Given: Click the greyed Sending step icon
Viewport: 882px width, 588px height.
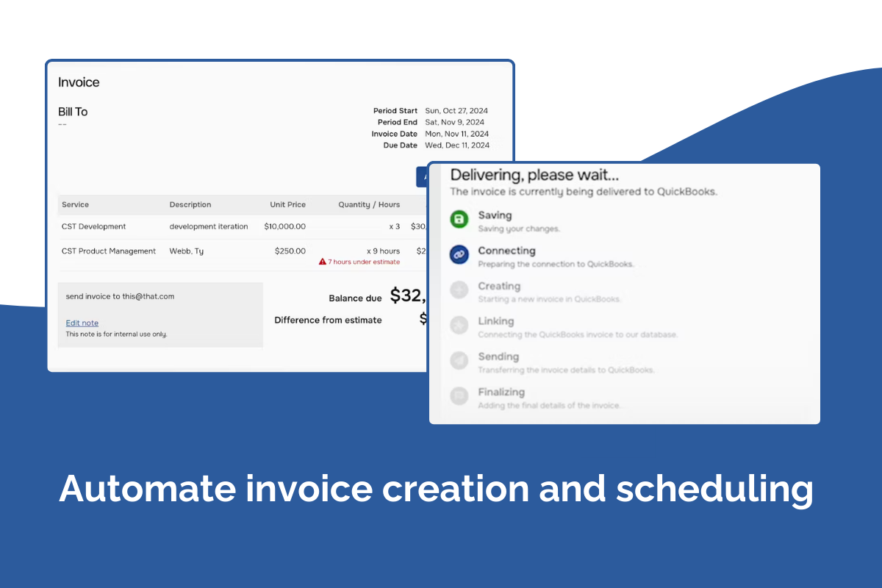Looking at the screenshot, I should [459, 361].
